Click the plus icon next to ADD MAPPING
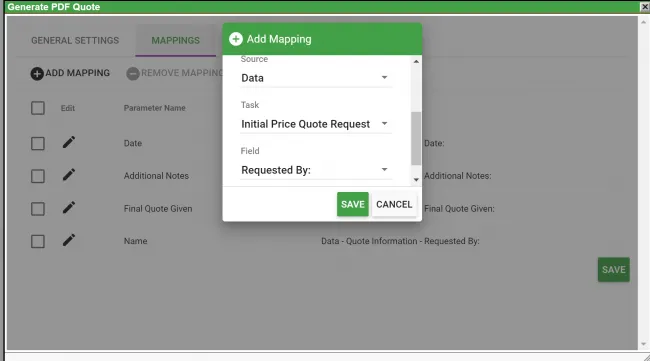Screen dimensions: 650x361 [37, 73]
